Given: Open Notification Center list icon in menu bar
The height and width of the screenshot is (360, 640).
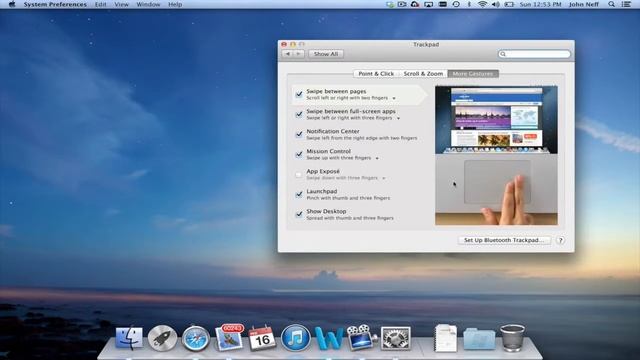Looking at the screenshot, I should coord(626,4).
